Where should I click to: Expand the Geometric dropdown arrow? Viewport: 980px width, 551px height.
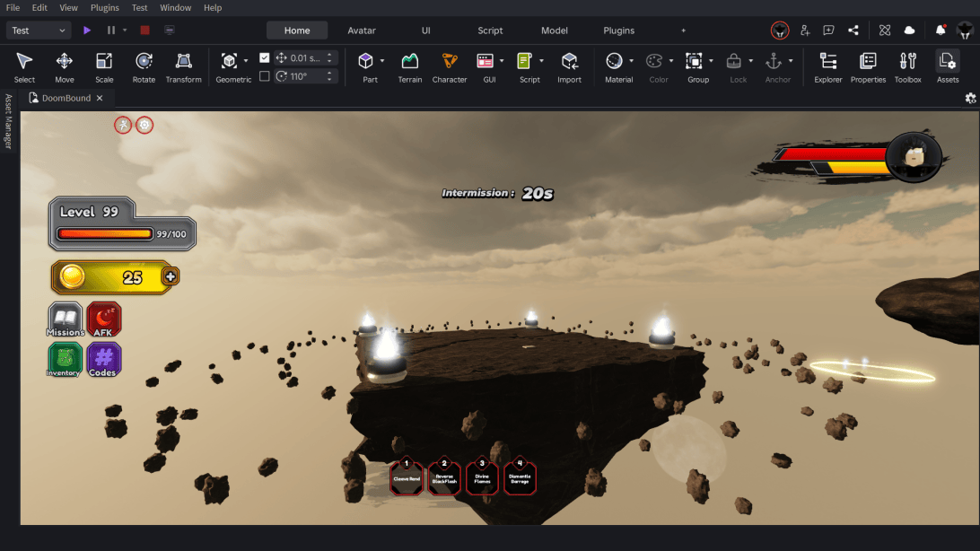246,61
